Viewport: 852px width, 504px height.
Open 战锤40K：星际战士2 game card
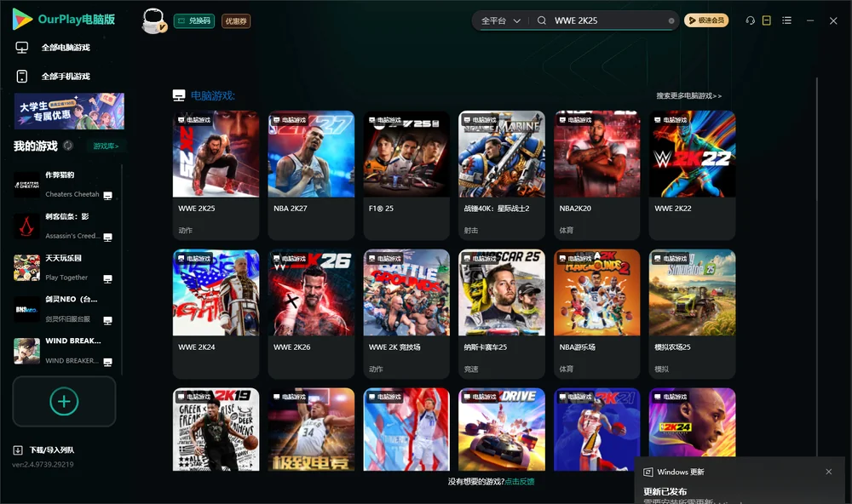[502, 175]
